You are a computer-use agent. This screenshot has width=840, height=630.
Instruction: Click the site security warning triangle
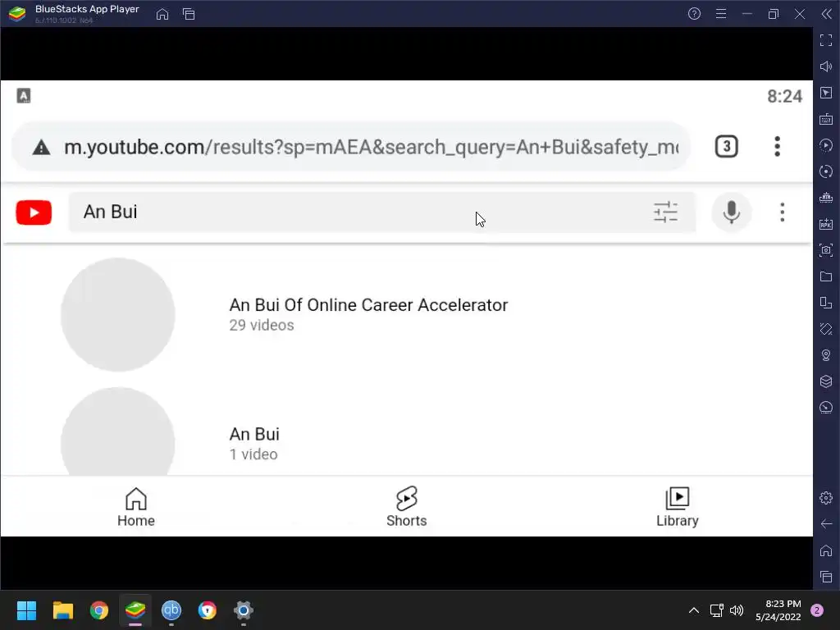pyautogui.click(x=41, y=147)
